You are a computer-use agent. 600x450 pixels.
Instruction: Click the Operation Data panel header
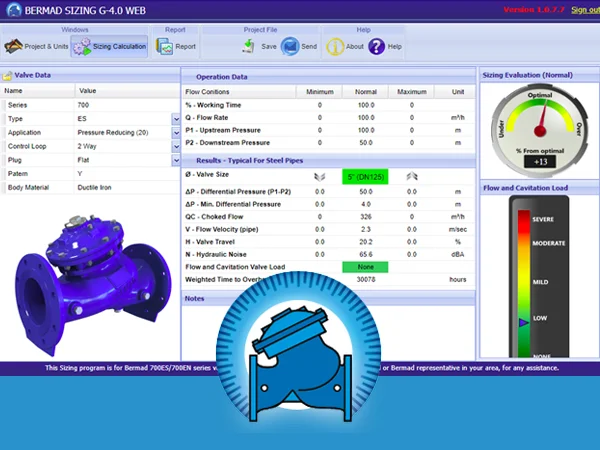pos(222,77)
